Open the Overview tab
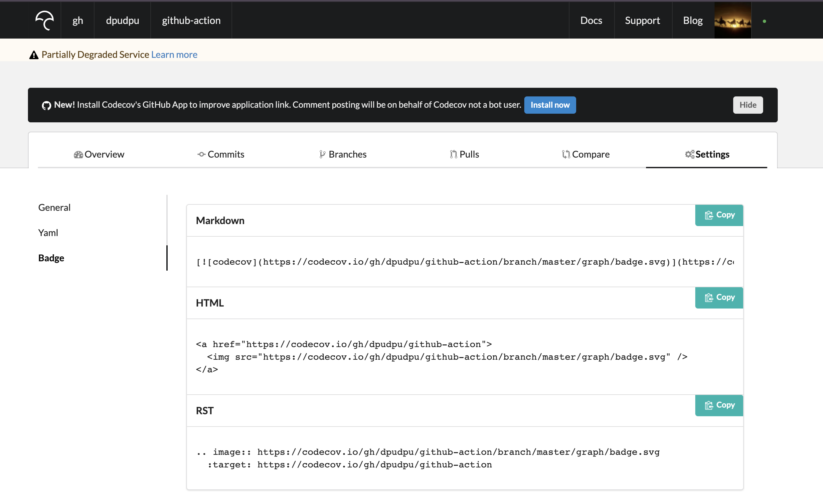823x504 pixels. (x=99, y=154)
